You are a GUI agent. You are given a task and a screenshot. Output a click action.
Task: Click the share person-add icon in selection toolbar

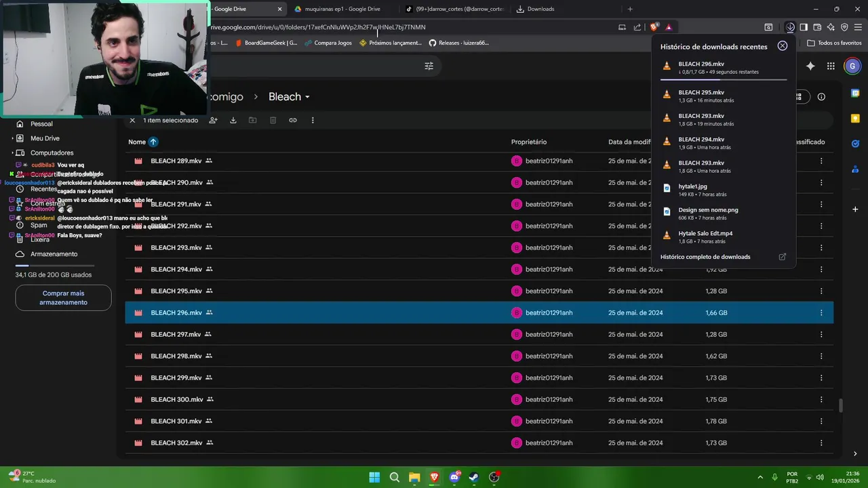(213, 120)
